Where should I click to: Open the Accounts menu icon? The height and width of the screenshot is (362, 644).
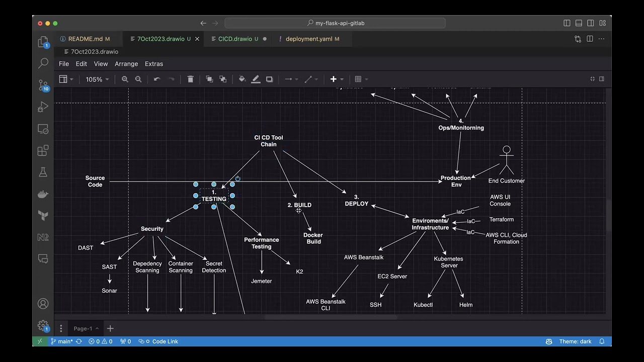click(x=43, y=304)
